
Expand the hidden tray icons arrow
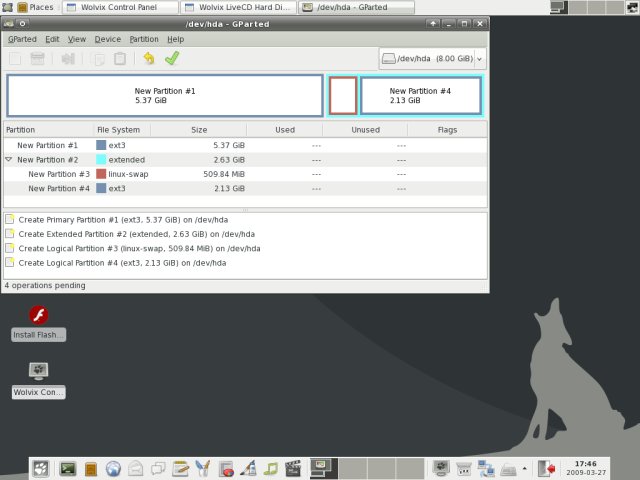tap(524, 468)
